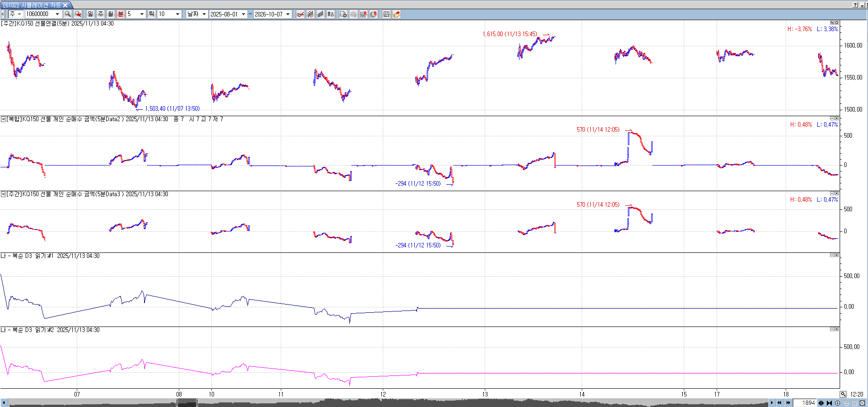Click the rewind double-arrow button
Viewport: 868px width, 407px height.
pyautogui.click(x=780, y=403)
